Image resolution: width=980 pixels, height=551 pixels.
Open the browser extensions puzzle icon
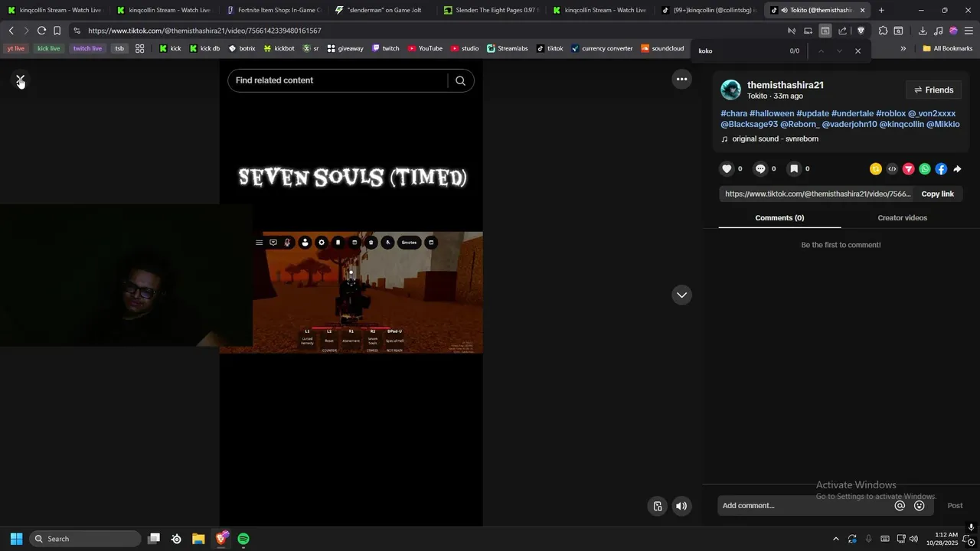pos(883,31)
